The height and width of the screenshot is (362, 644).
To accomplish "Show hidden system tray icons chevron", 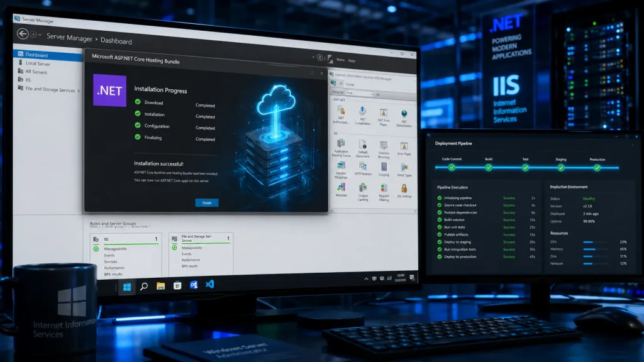I will tap(366, 278).
